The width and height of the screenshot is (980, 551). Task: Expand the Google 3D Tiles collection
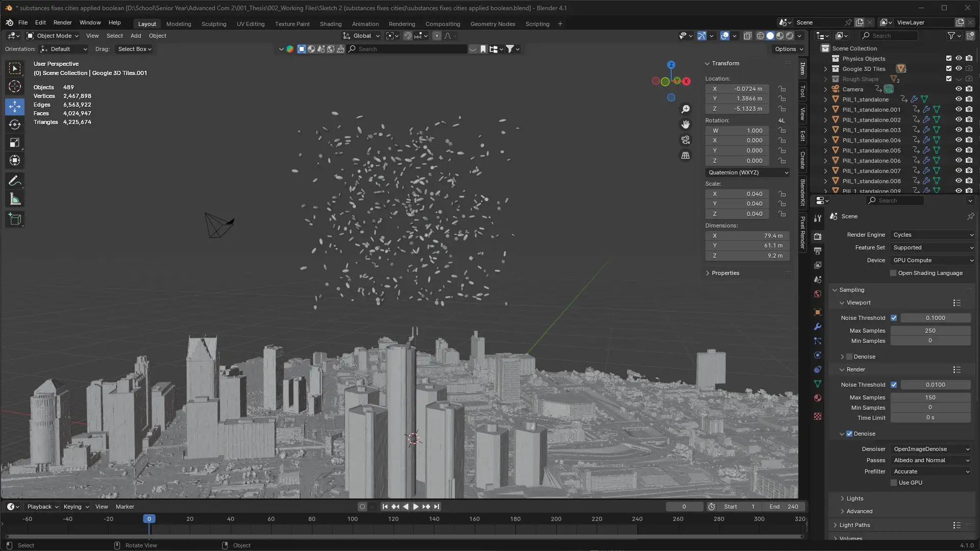tap(825, 69)
